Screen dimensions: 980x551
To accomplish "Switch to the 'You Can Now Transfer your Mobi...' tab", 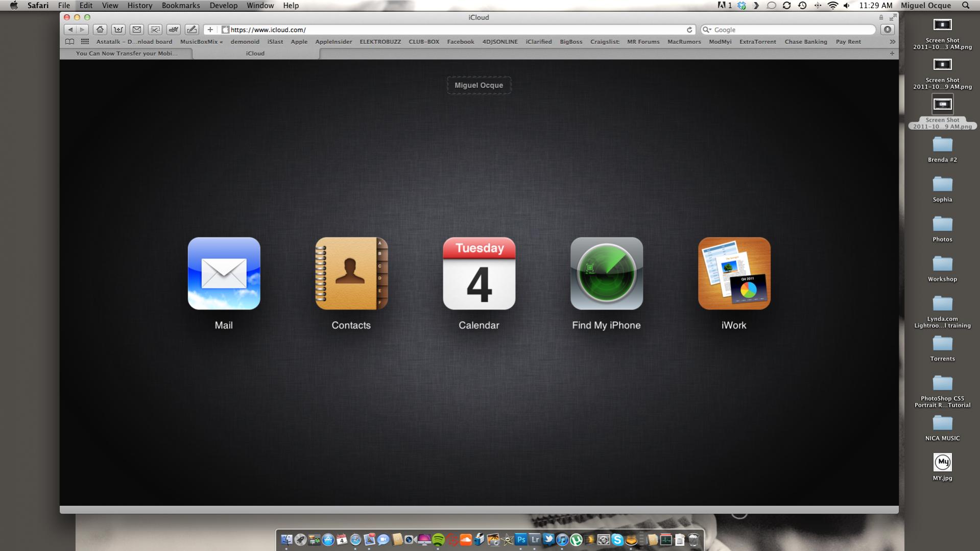I will tap(126, 53).
